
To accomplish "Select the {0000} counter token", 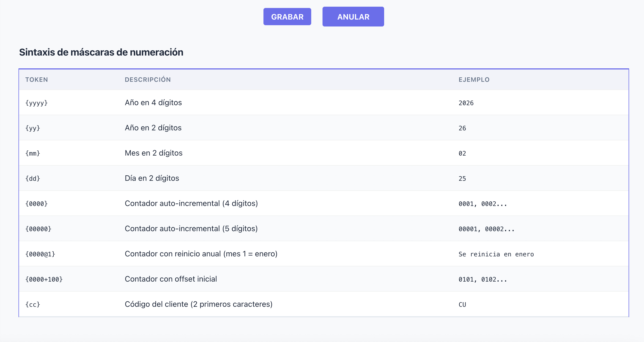I will tap(36, 204).
